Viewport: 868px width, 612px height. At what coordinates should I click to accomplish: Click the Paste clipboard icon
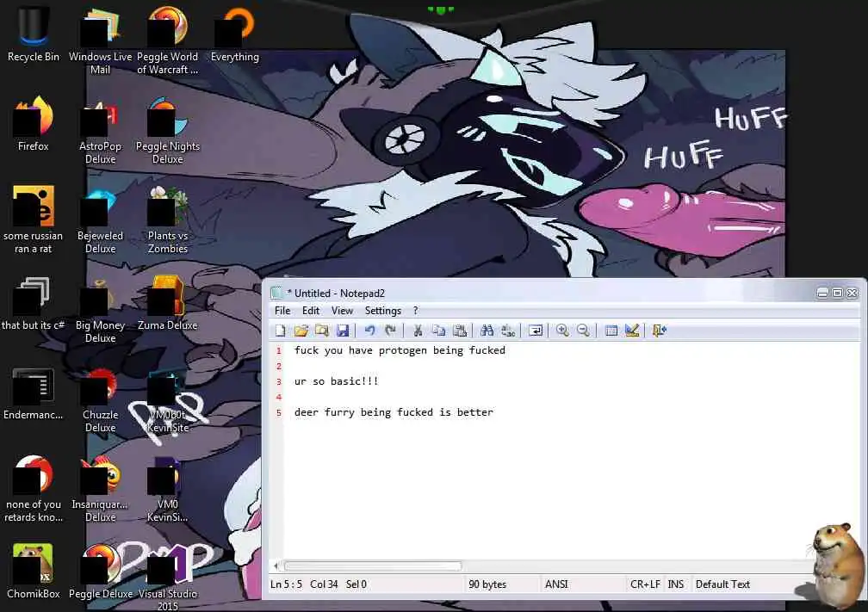(460, 331)
